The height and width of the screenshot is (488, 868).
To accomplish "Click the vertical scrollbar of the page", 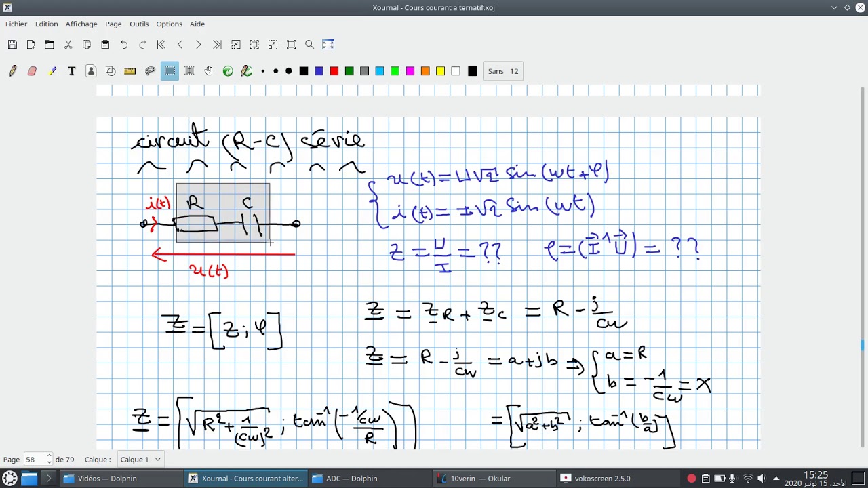I will tap(863, 266).
